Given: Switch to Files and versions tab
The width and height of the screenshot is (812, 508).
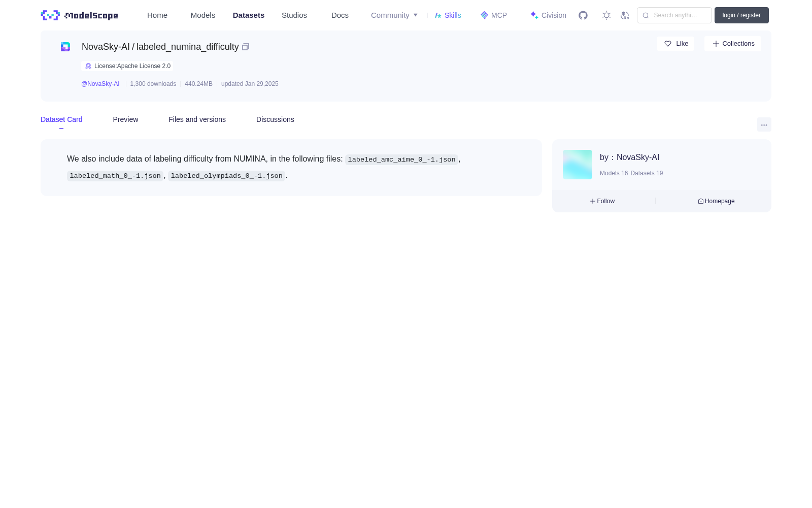Looking at the screenshot, I should click(x=197, y=119).
